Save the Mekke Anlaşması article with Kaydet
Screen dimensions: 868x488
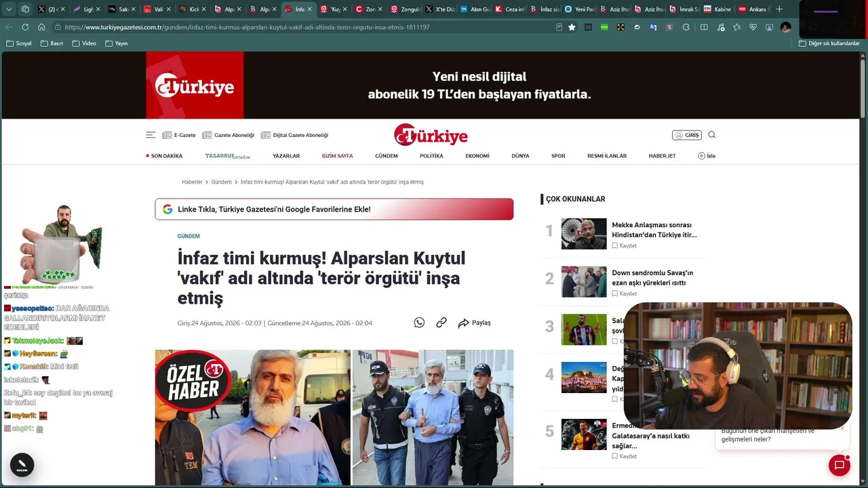(x=625, y=246)
